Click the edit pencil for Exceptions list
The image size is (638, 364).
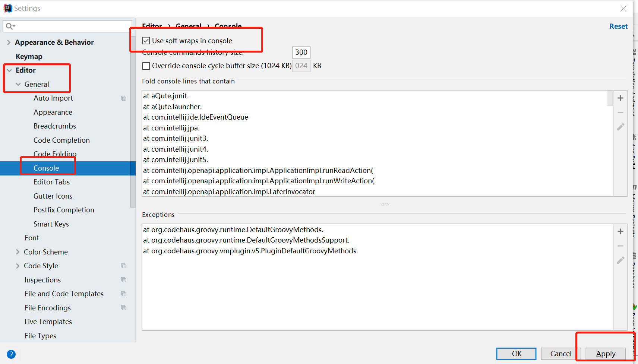620,260
